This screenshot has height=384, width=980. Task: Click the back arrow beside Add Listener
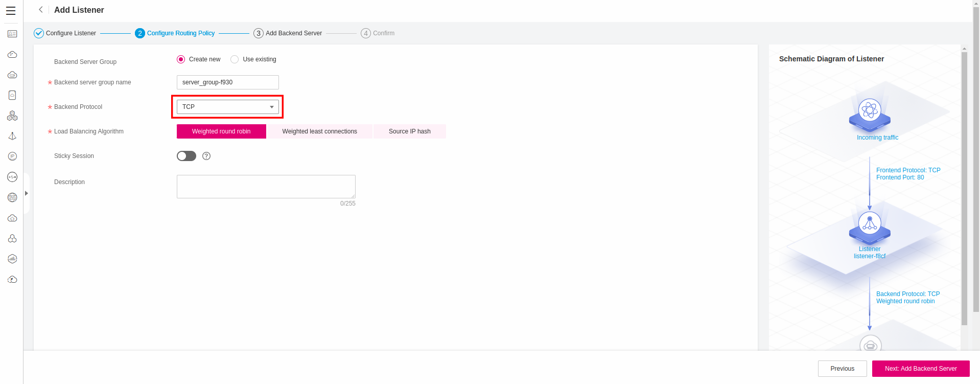[x=41, y=10]
